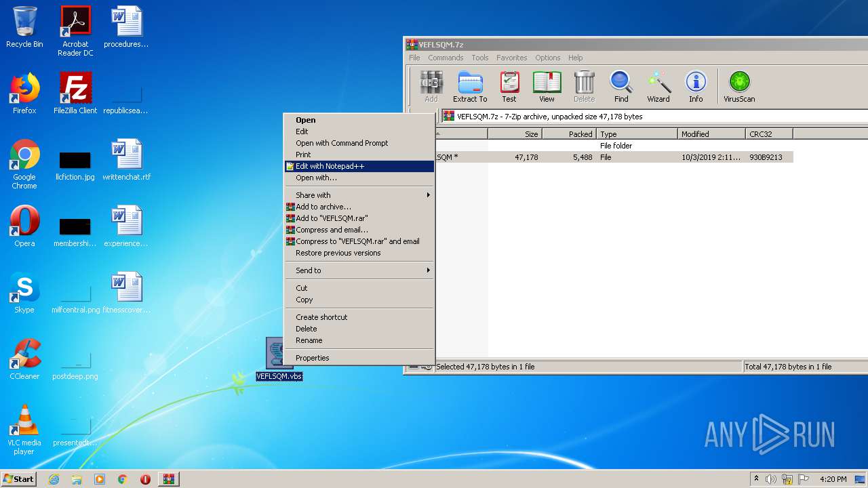This screenshot has width=868, height=488.
Task: Choose Restore previous versions
Action: click(x=359, y=253)
